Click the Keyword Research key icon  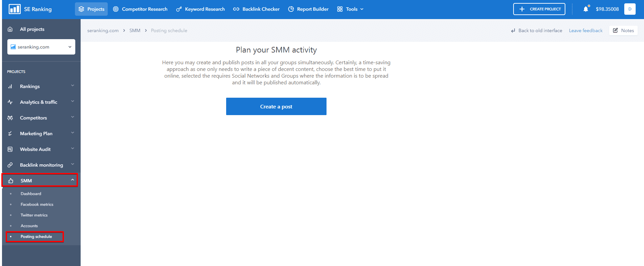point(179,9)
